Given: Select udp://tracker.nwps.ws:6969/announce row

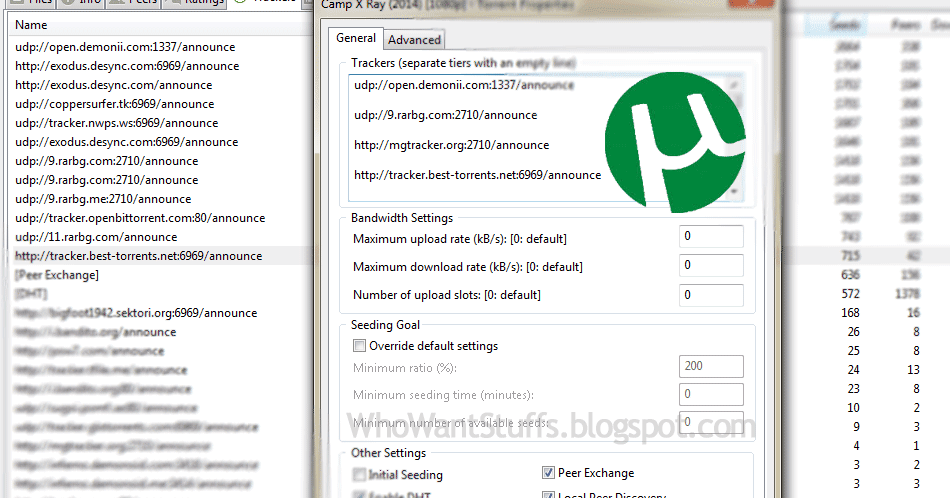Looking at the screenshot, I should pos(116,123).
